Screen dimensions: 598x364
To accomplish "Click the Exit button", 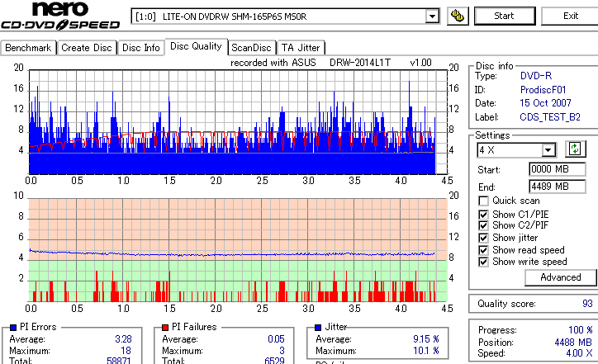I will click(x=570, y=16).
